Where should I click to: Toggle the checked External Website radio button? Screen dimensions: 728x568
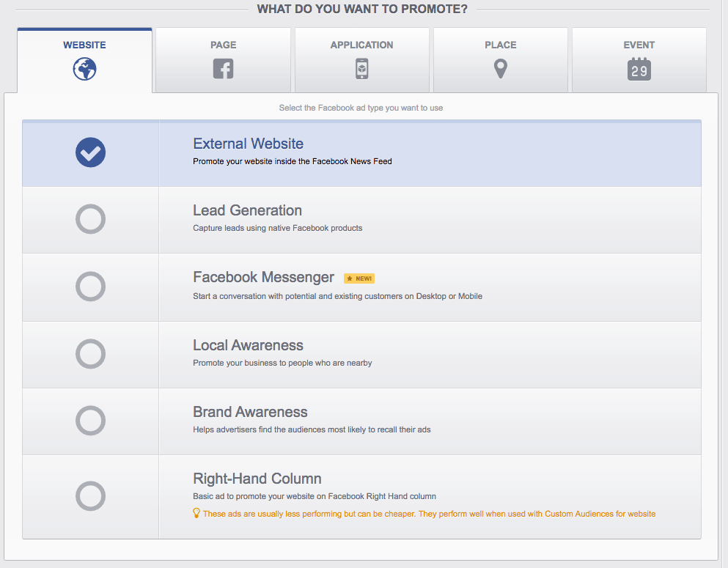[90, 152]
